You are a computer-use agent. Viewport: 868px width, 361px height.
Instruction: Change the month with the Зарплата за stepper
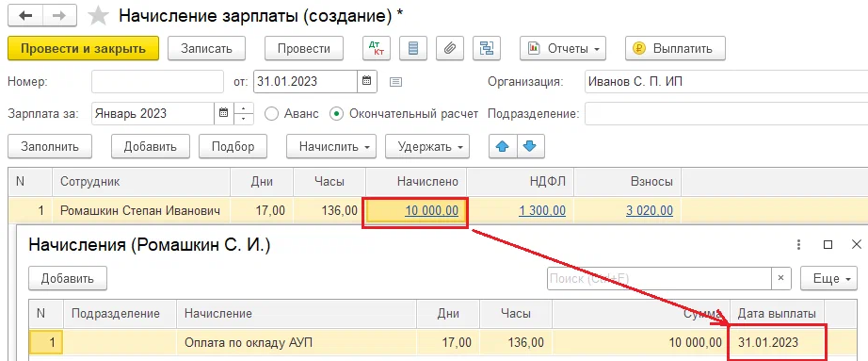point(244,114)
